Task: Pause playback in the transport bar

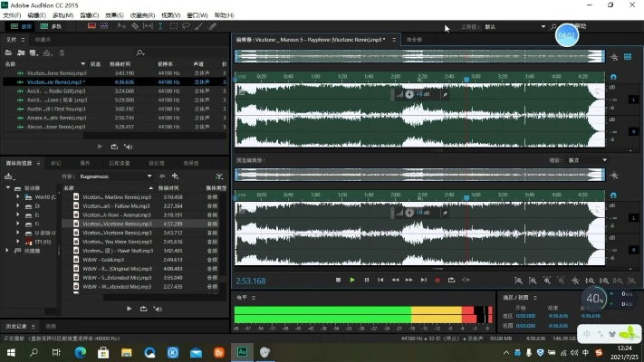Action: (x=366, y=280)
